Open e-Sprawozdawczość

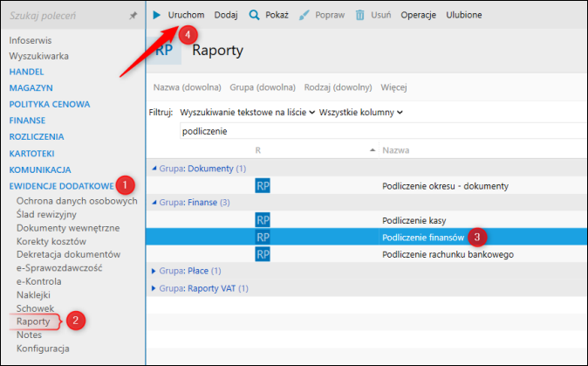click(x=59, y=268)
